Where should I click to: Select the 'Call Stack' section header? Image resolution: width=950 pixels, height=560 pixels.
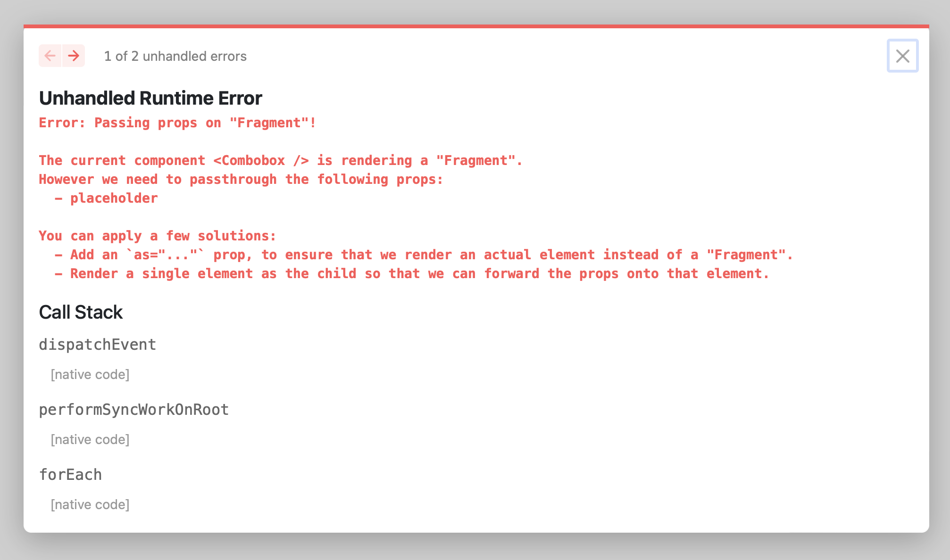(81, 312)
